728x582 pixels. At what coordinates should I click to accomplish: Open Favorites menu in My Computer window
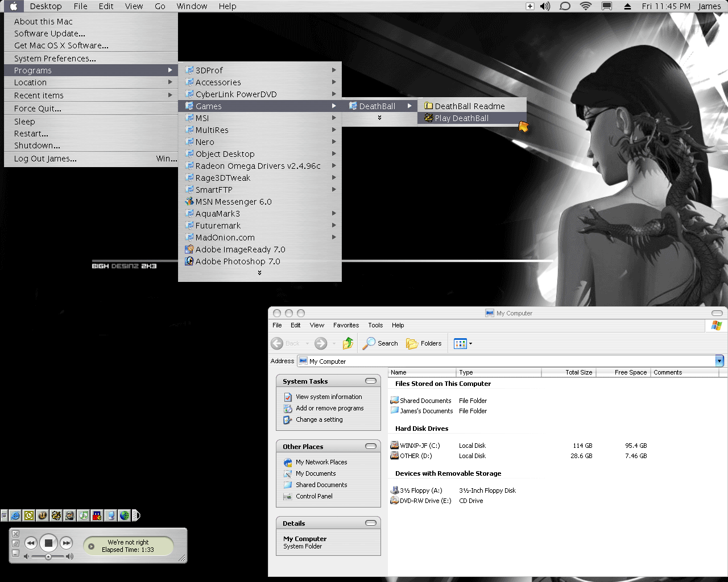coord(346,325)
